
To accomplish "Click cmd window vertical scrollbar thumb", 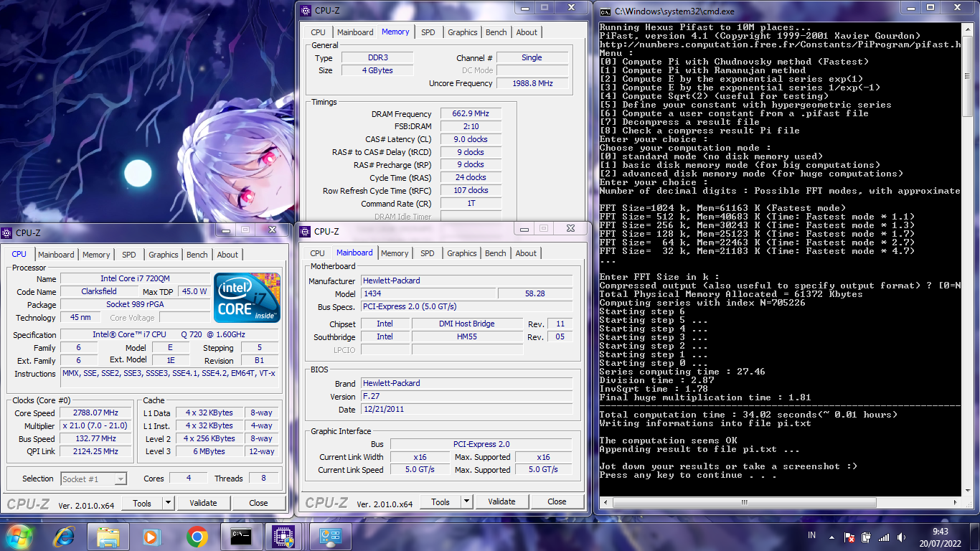I will (x=968, y=75).
